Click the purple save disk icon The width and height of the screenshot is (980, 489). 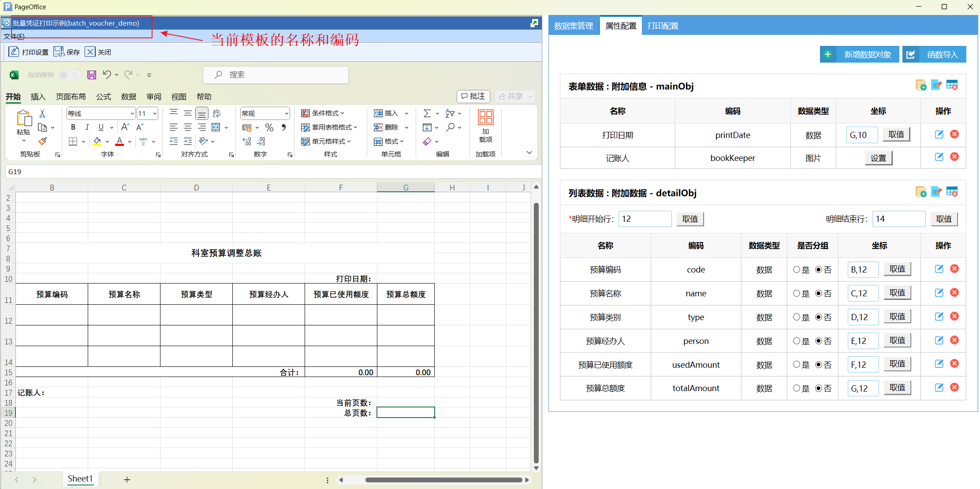point(92,75)
